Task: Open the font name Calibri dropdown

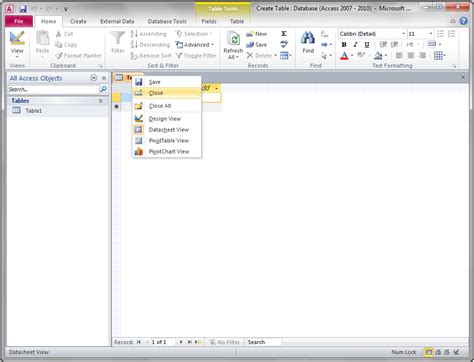Action: point(403,34)
